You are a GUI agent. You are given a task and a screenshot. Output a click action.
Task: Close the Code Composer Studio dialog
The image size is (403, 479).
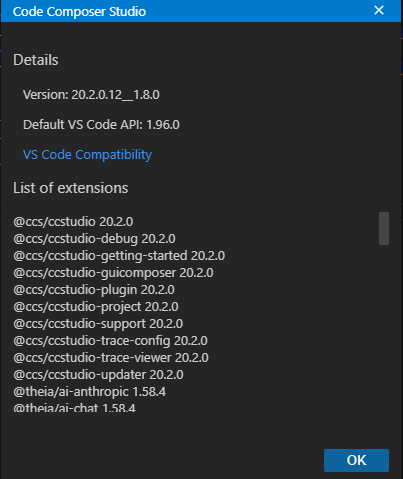(x=379, y=10)
